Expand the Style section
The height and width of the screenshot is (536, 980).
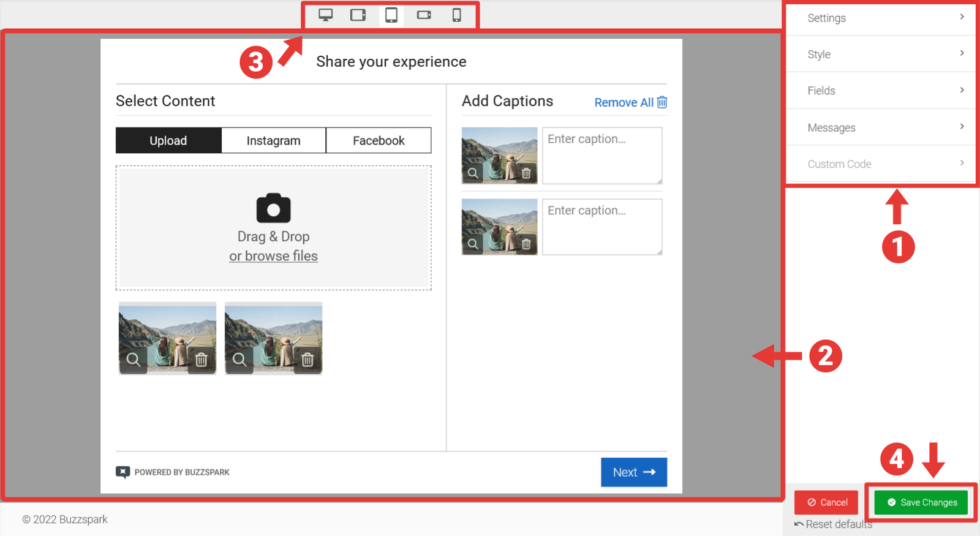tap(881, 55)
